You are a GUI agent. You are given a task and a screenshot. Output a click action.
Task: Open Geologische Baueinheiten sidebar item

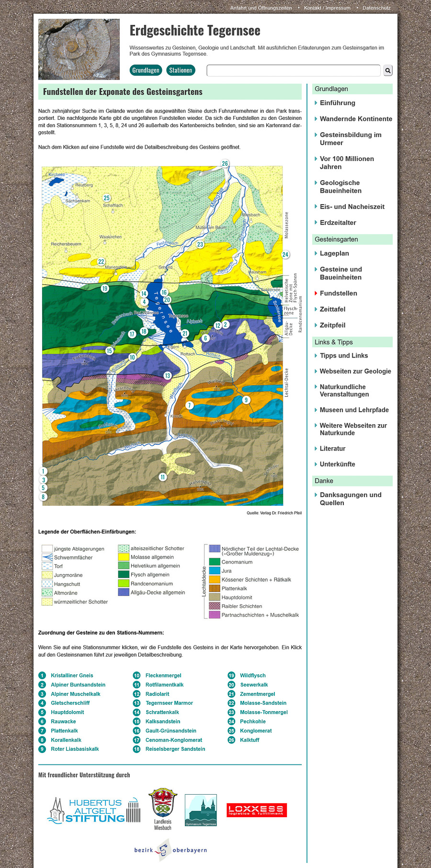340,187
